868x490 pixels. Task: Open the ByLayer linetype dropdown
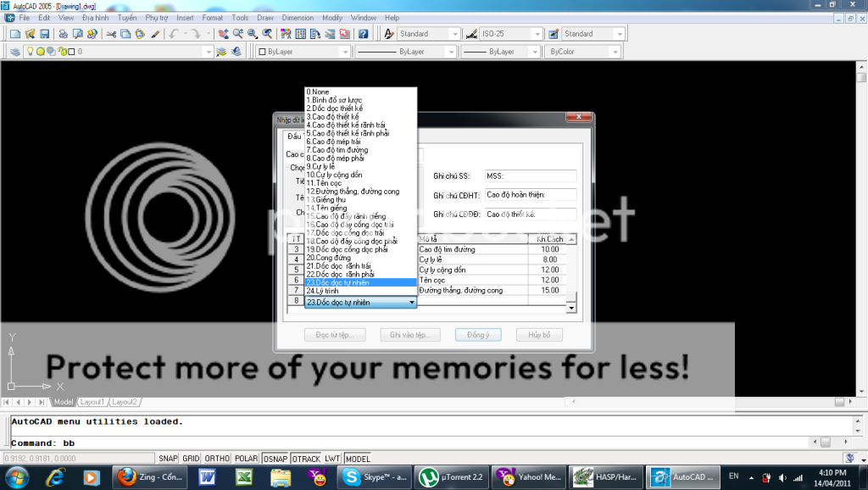pyautogui.click(x=451, y=52)
